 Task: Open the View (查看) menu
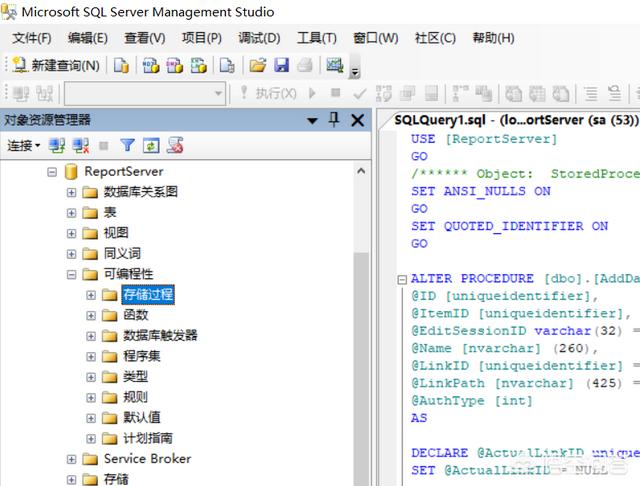(145, 38)
